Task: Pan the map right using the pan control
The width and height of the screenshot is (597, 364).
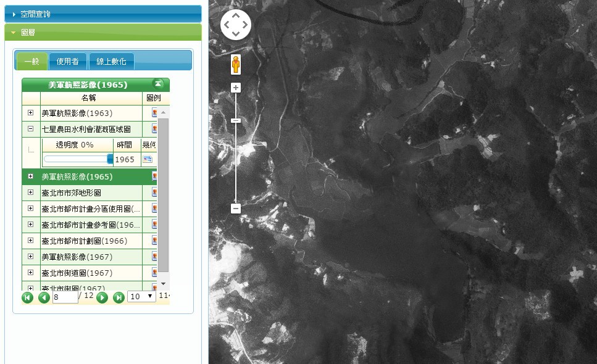Action: click(x=246, y=25)
